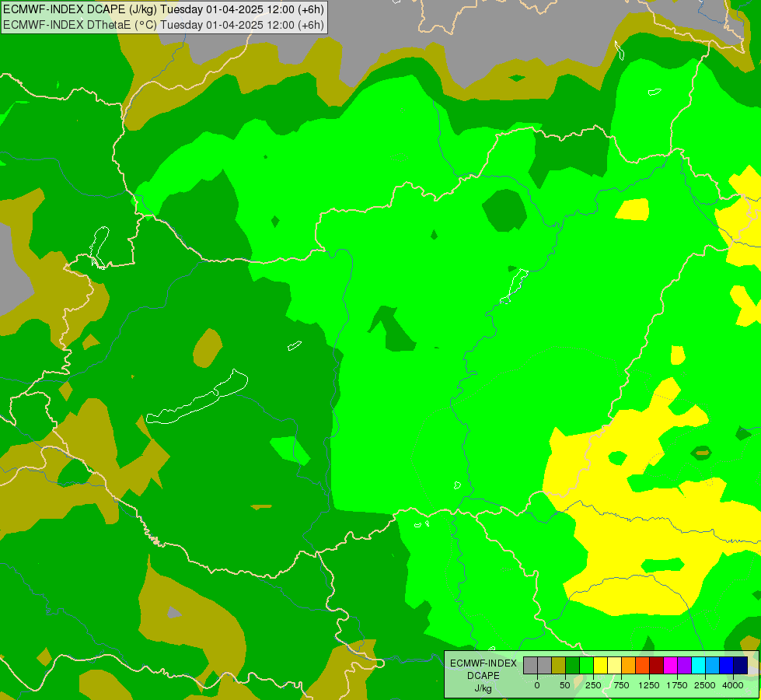Pick the magenta legend swatch
The image size is (761, 700).
click(670, 665)
